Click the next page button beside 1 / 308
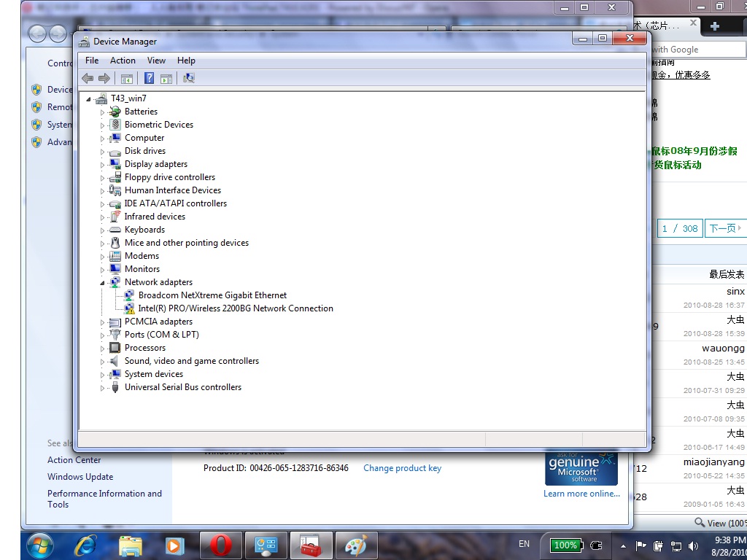Image resolution: width=747 pixels, height=560 pixels. click(725, 228)
